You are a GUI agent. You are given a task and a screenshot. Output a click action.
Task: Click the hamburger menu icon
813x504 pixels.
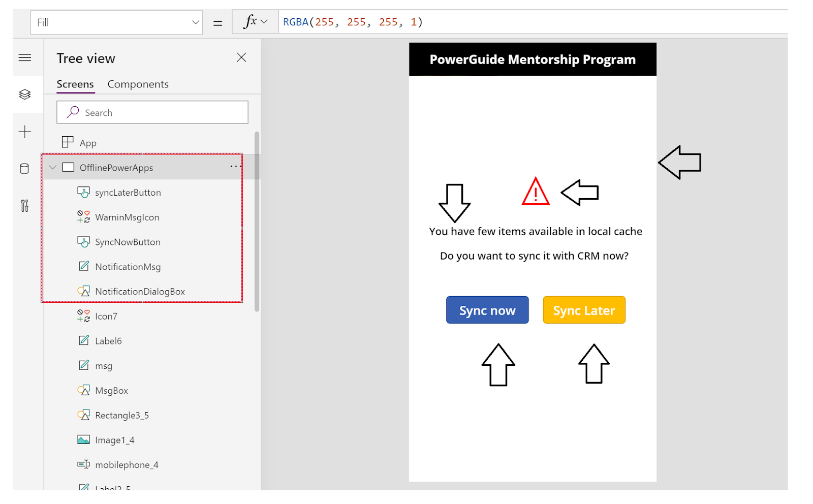(24, 57)
